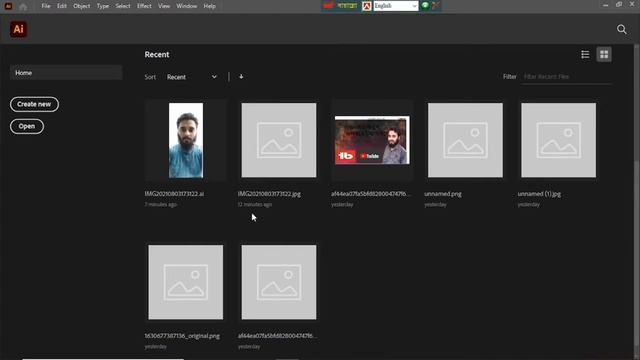640x360 pixels.
Task: Open the File menu
Action: [x=46, y=6]
